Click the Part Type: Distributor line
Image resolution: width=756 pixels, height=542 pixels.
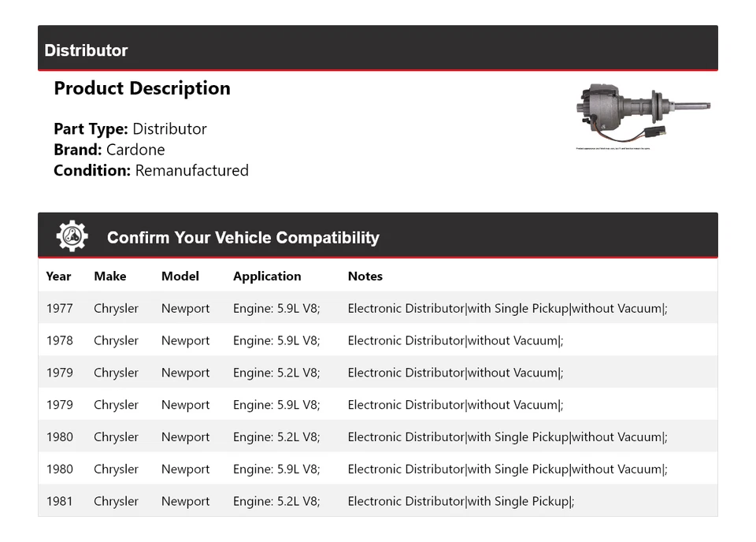pos(130,129)
